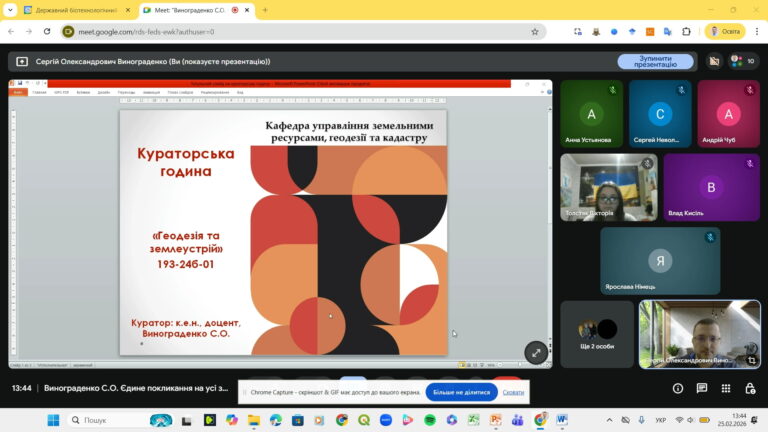Open the chat panel icon
This screenshot has width=768, height=432.
pyautogui.click(x=702, y=388)
